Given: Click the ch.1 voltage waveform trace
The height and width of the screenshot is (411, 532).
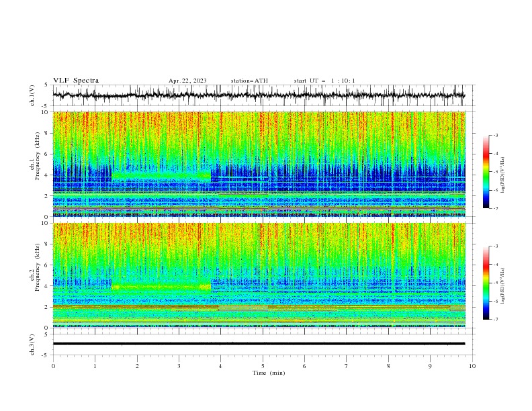Looking at the screenshot, I should [x=259, y=95].
